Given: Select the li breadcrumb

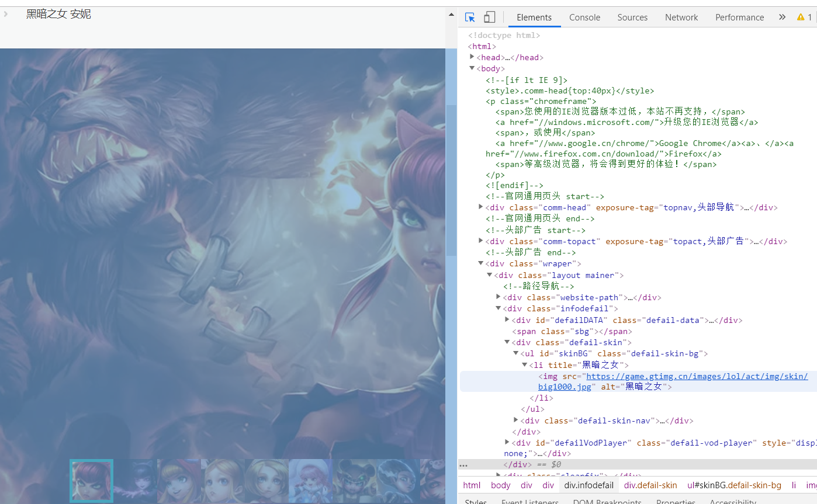Looking at the screenshot, I should pos(794,485).
